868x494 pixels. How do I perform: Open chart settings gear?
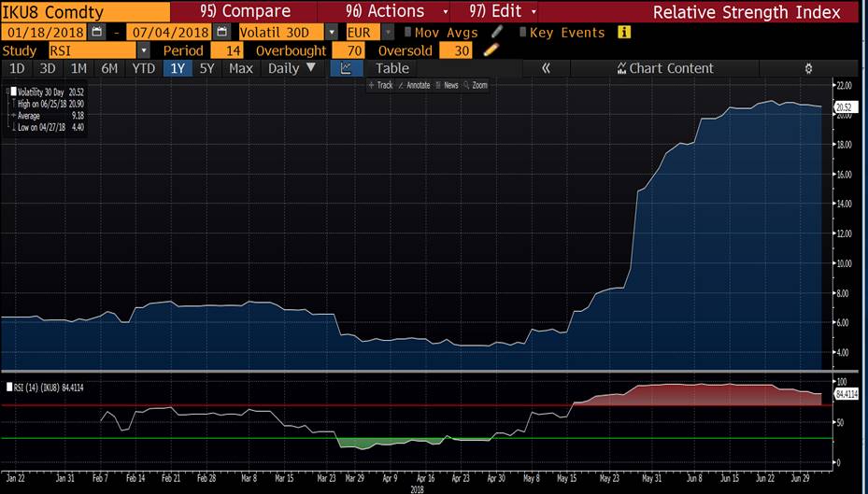click(x=808, y=68)
